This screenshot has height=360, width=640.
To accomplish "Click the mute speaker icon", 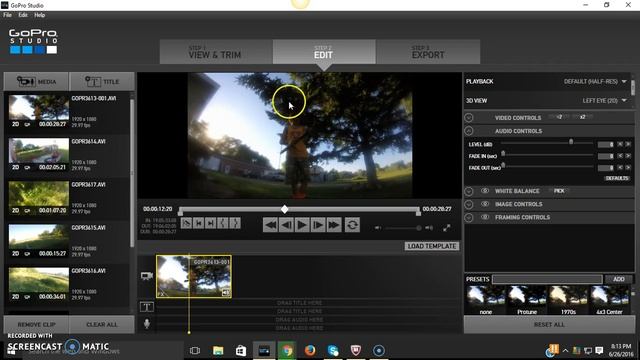I will coord(378,228).
